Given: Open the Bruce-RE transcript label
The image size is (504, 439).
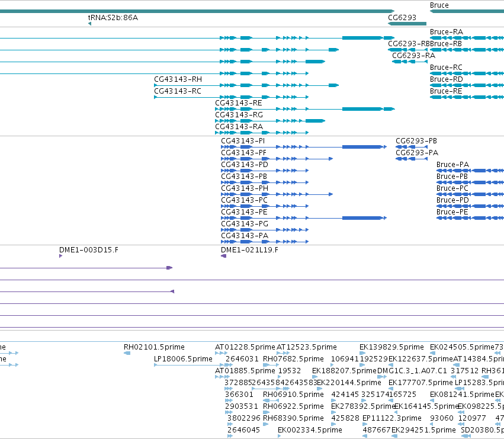Looking at the screenshot, I should pyautogui.click(x=446, y=91).
